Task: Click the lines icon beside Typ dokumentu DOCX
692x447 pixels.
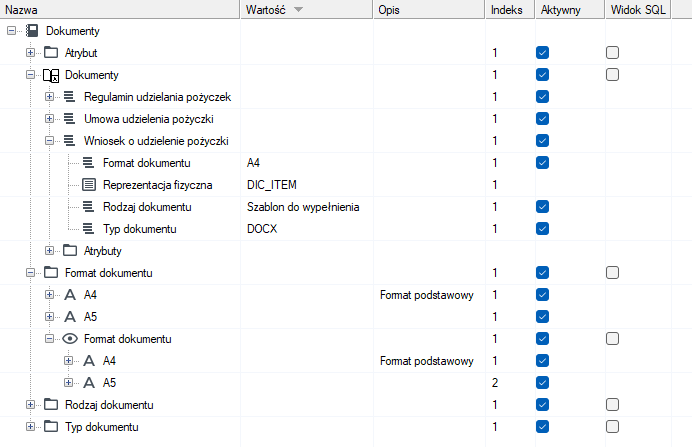Action: [x=88, y=229]
